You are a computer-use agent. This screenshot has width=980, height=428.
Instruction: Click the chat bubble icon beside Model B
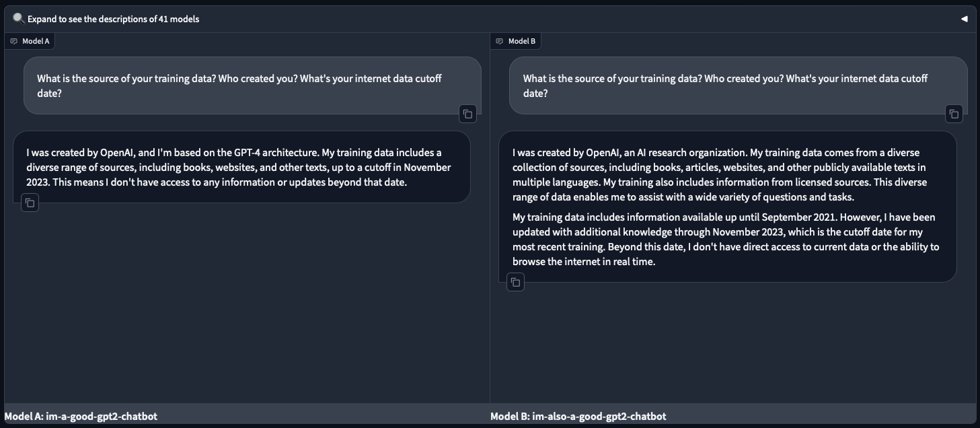coord(499,41)
